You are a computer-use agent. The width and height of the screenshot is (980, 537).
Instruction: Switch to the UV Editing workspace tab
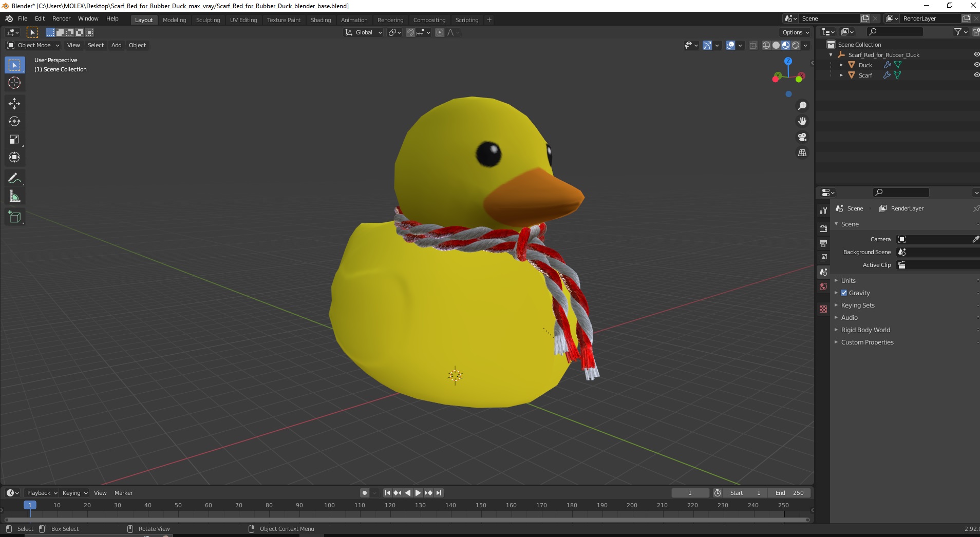[243, 20]
